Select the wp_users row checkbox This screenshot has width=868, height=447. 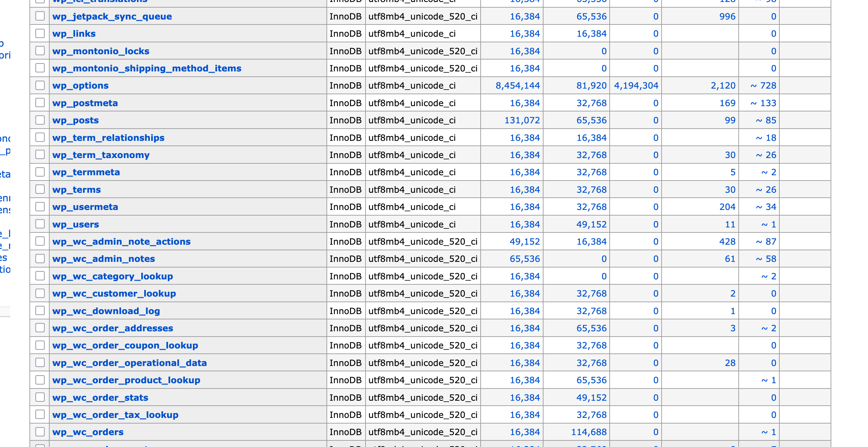pyautogui.click(x=40, y=224)
